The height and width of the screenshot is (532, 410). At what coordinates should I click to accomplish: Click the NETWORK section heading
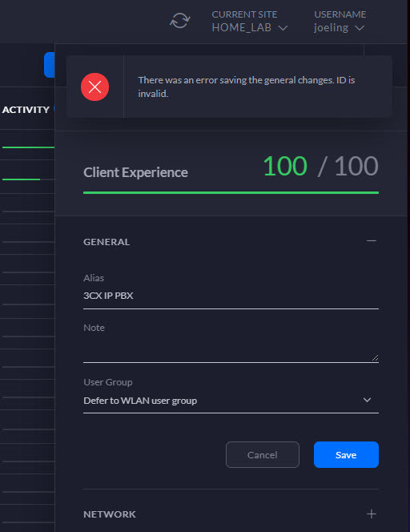(x=110, y=514)
